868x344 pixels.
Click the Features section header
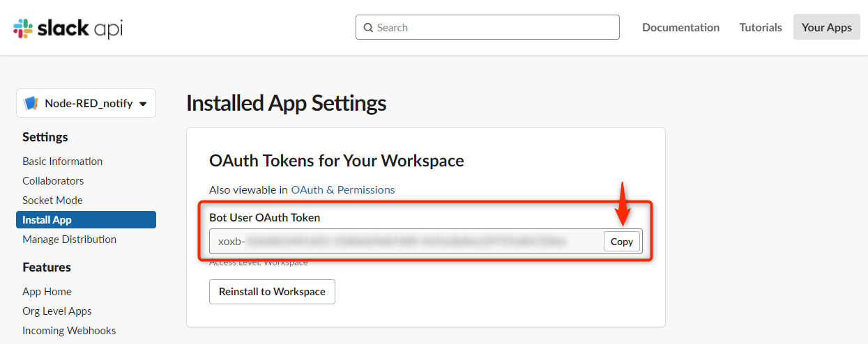coord(47,267)
